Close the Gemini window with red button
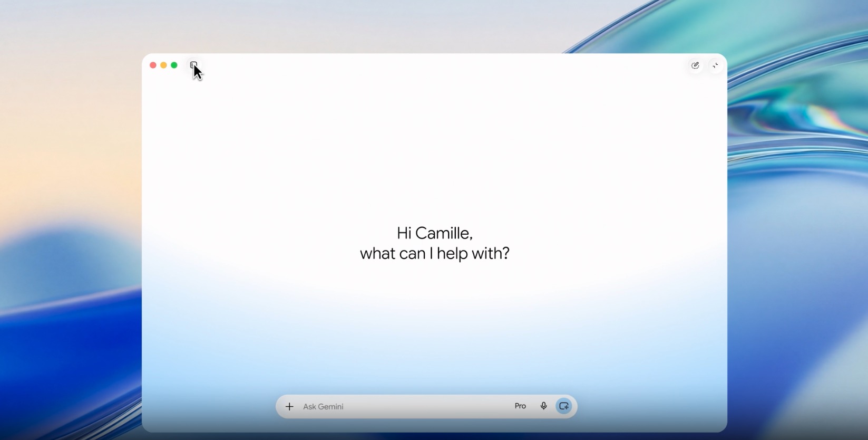Screen dimensions: 868x440 tap(153, 65)
